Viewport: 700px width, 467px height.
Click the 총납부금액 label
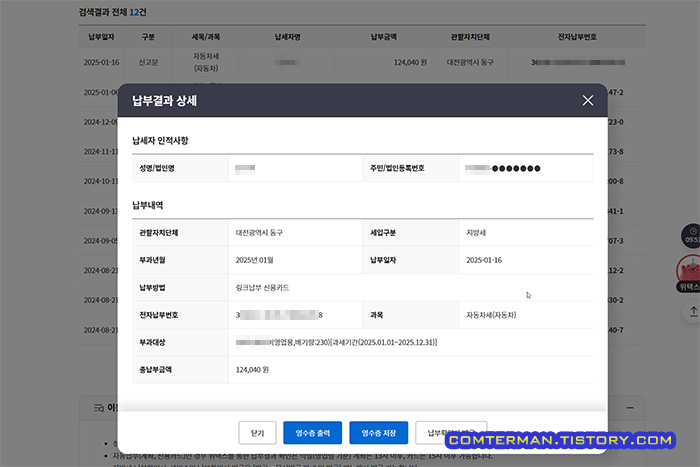click(155, 370)
